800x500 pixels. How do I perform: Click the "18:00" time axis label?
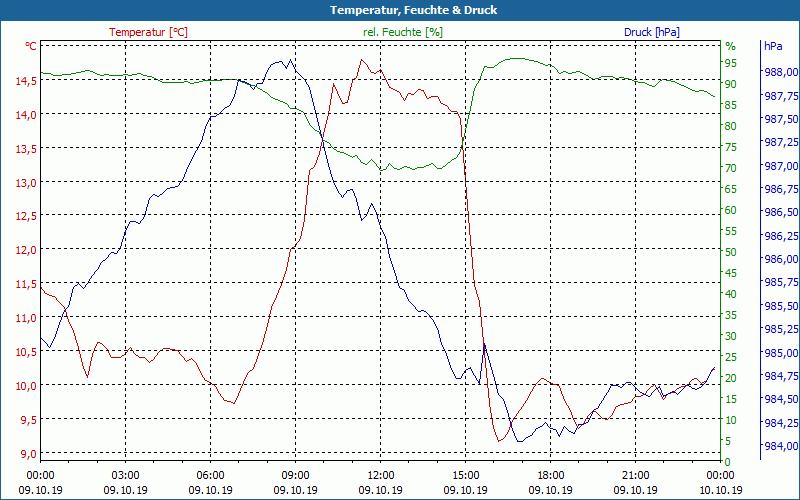pyautogui.click(x=551, y=476)
